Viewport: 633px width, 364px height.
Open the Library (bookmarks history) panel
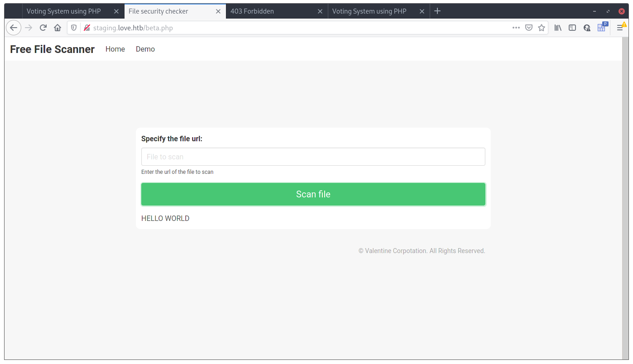[558, 28]
